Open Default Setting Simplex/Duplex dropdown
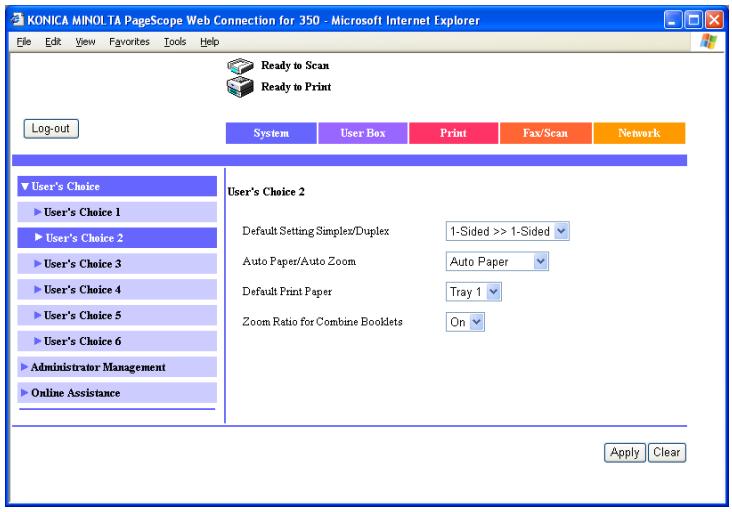The image size is (732, 512). [x=507, y=231]
